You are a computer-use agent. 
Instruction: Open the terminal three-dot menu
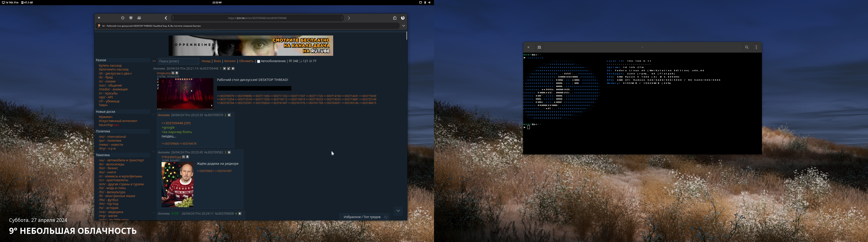(x=756, y=47)
